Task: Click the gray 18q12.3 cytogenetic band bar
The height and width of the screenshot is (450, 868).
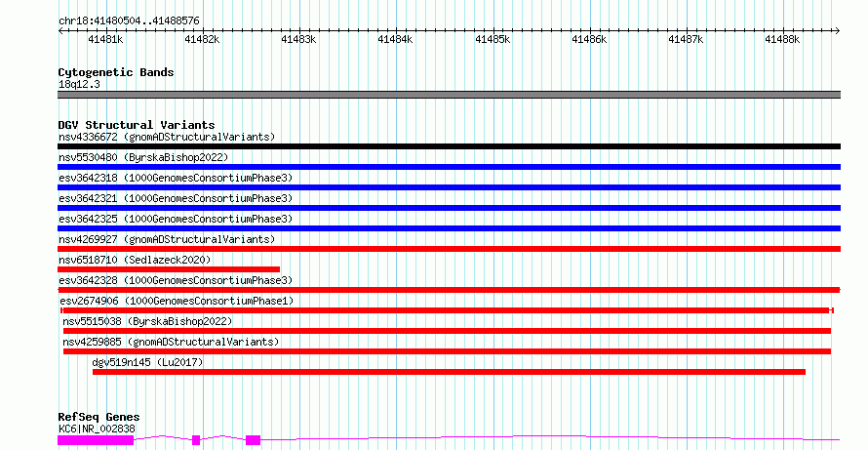Action: tap(449, 95)
